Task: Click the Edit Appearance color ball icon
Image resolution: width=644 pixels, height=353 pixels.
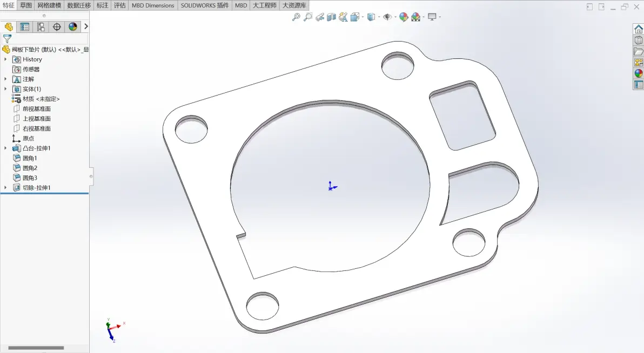Action: pos(404,17)
